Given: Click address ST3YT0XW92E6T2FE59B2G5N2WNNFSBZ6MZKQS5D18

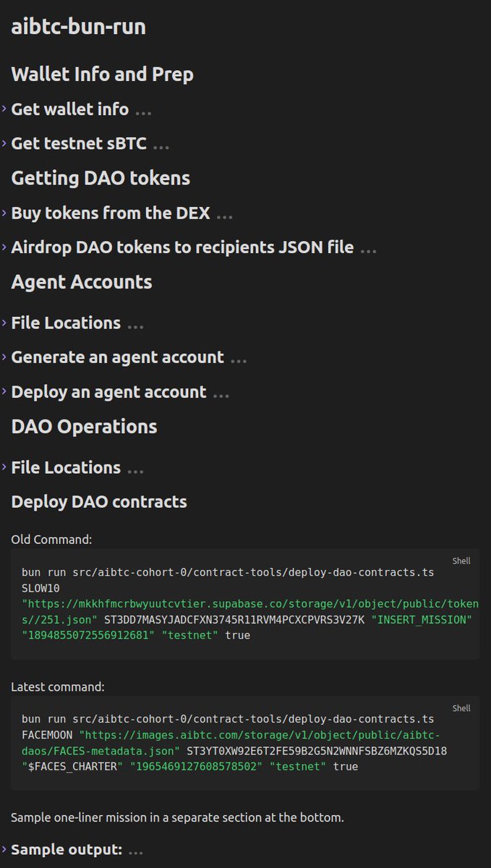Looking at the screenshot, I should pyautogui.click(x=317, y=751).
